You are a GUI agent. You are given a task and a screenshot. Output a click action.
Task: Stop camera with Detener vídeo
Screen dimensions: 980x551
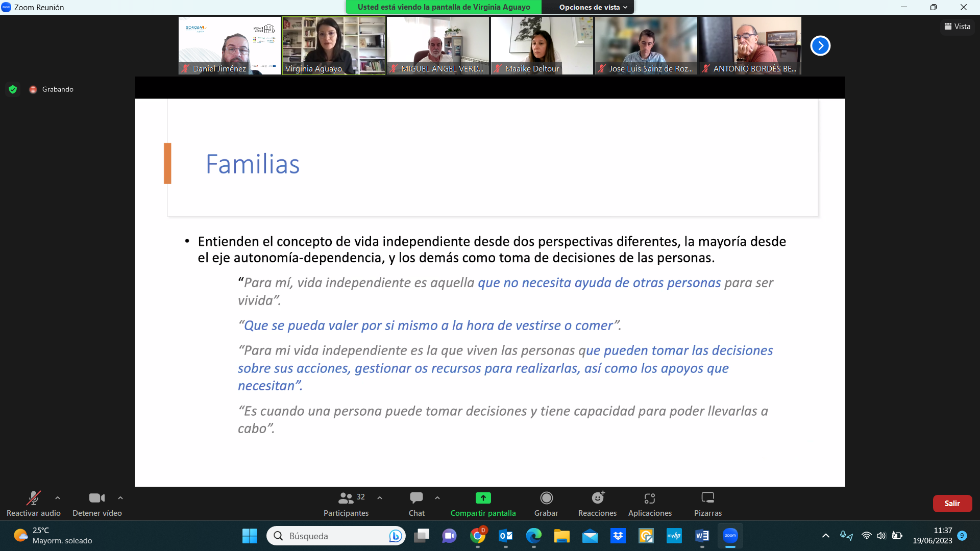97,504
